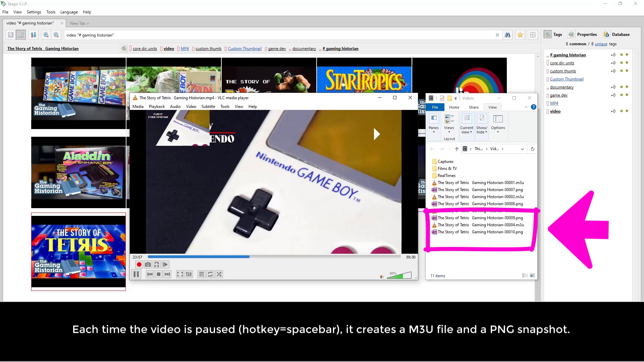Click VLC previous media button

150,274
